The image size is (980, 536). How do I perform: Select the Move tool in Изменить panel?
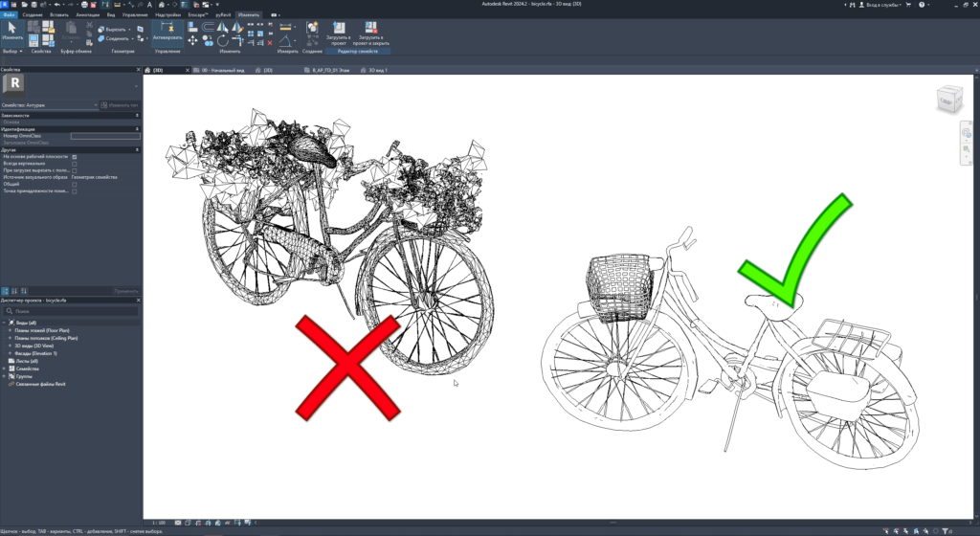point(192,40)
